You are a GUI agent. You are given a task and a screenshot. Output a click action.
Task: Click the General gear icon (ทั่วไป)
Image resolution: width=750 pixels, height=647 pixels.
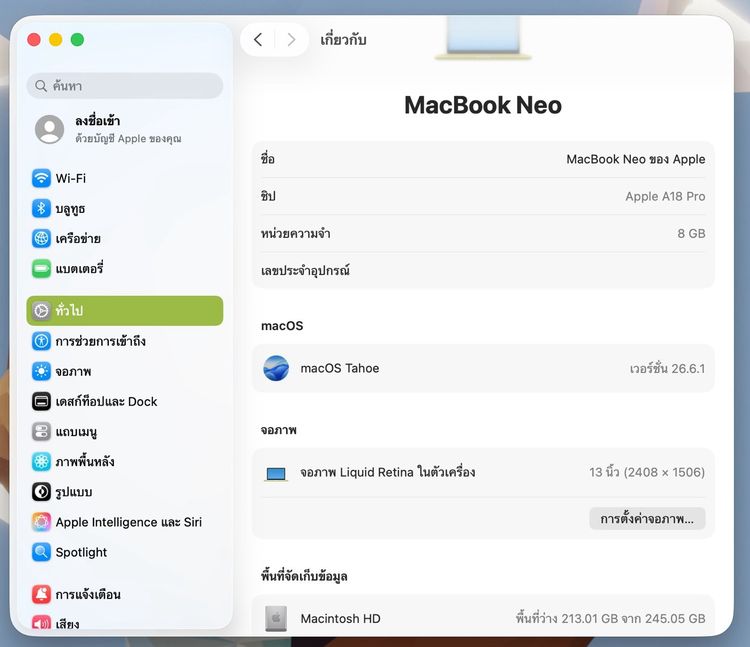click(x=41, y=311)
